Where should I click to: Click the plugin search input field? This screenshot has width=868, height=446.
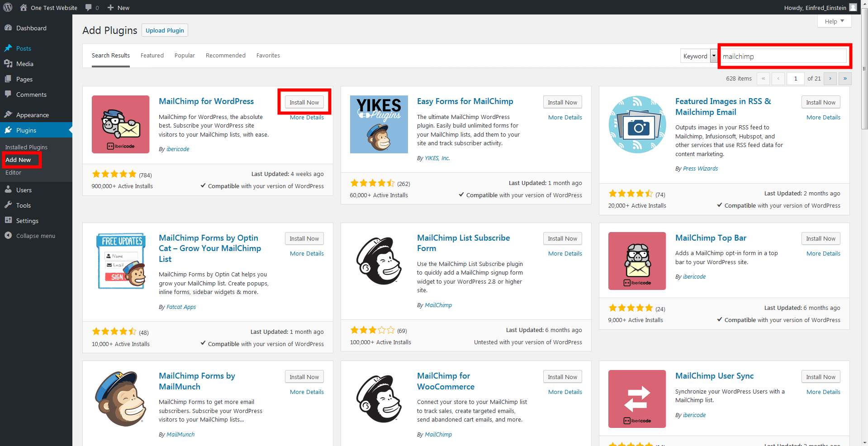[783, 57]
